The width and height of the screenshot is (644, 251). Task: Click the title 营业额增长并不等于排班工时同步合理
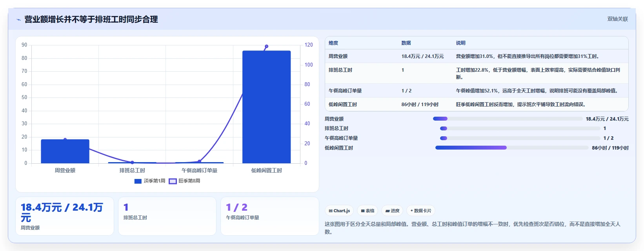(91, 20)
